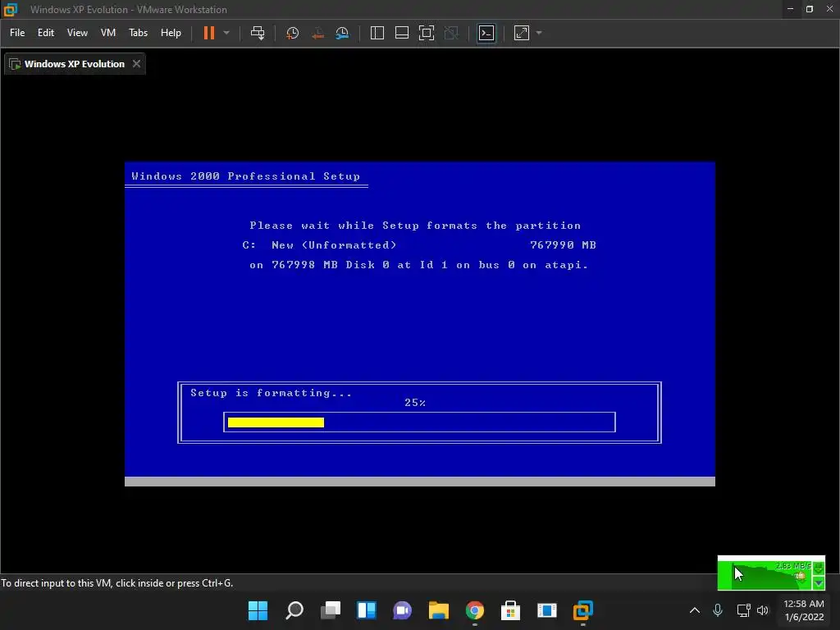Image resolution: width=840 pixels, height=630 pixels.
Task: Open Google Chrome from taskbar
Action: tap(475, 610)
